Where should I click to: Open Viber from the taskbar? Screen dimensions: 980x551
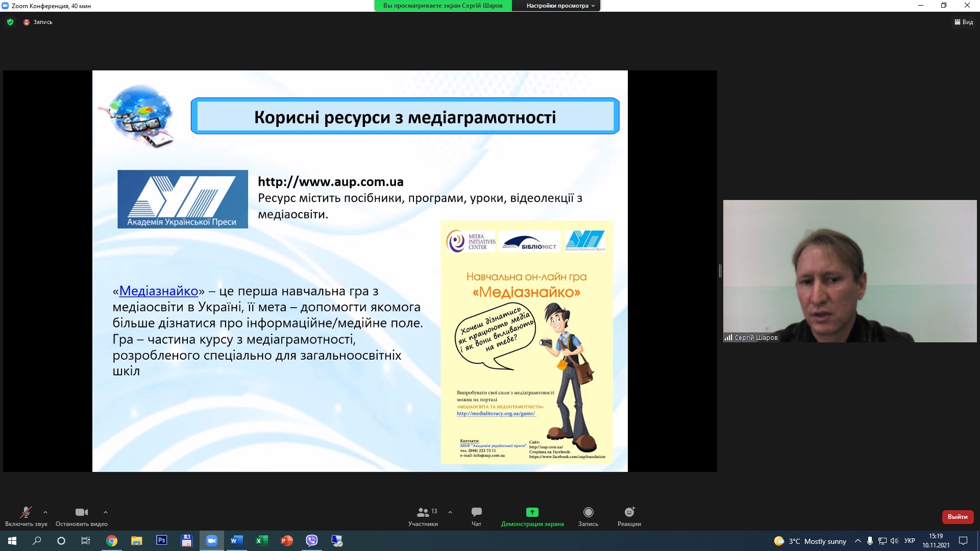coord(311,541)
